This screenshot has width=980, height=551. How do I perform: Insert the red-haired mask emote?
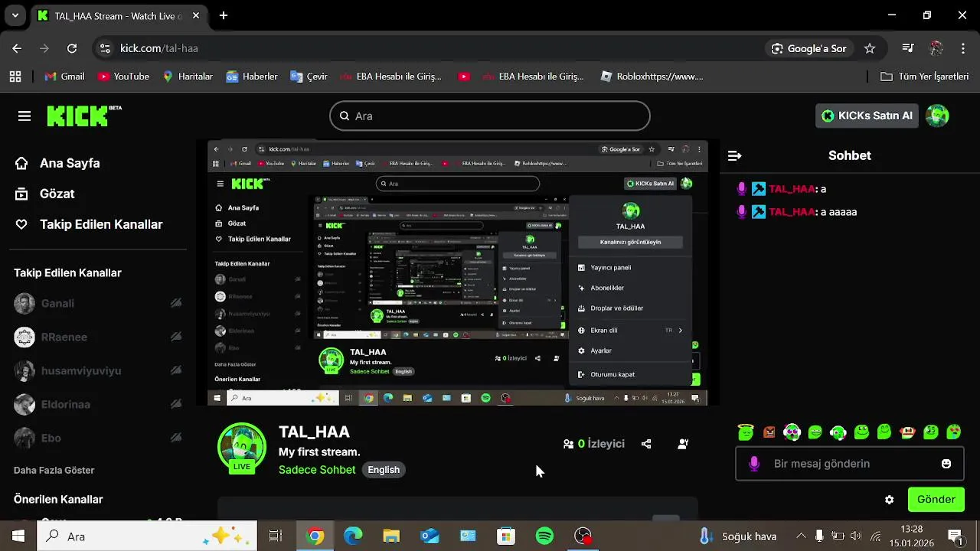pyautogui.click(x=908, y=432)
